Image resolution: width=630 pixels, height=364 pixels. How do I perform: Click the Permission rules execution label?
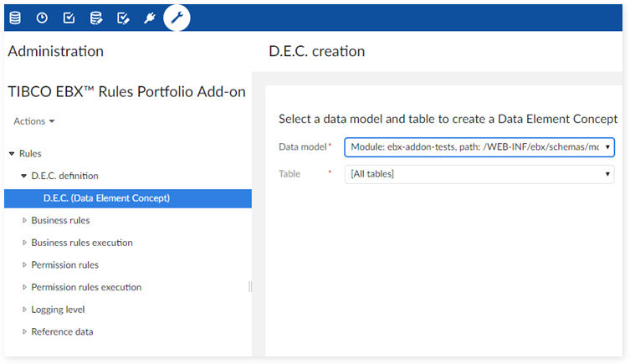86,287
